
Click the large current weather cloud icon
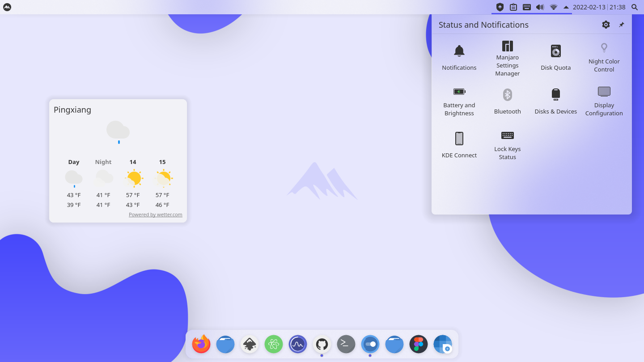118,132
